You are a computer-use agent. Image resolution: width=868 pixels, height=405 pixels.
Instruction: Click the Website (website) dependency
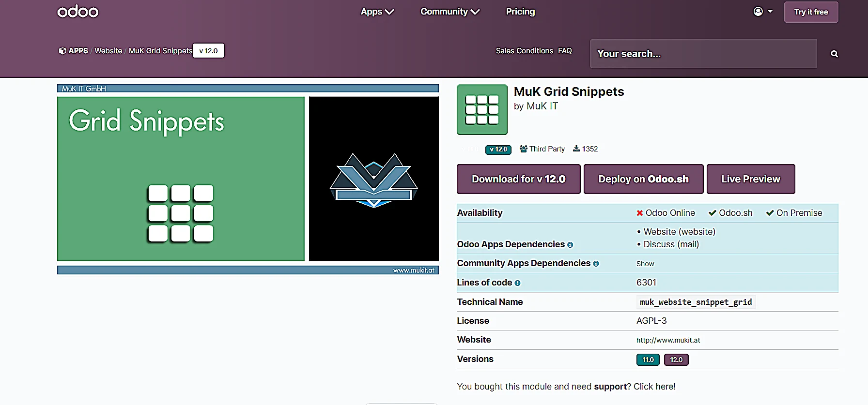tap(679, 232)
